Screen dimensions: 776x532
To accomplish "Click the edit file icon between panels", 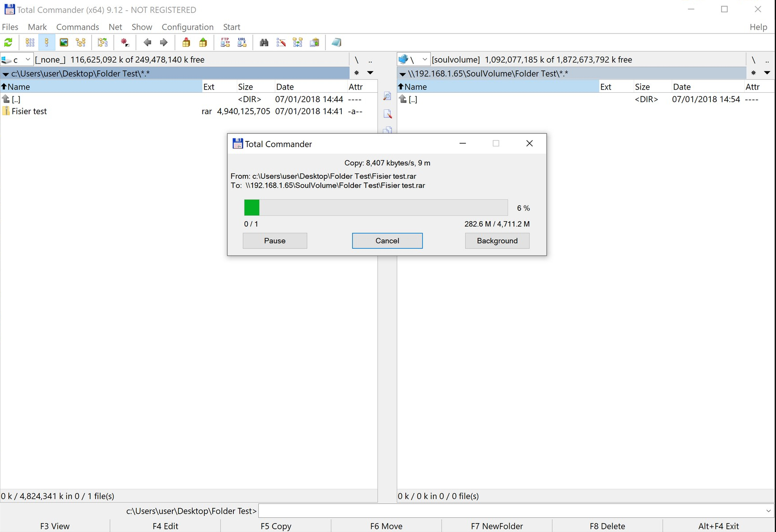I will tap(387, 114).
